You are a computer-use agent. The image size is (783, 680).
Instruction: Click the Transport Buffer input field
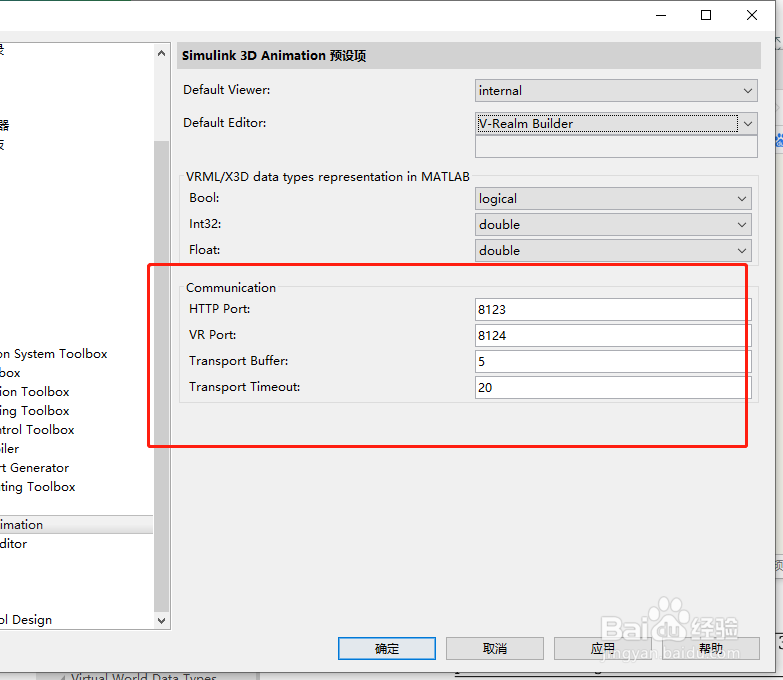tap(613, 361)
